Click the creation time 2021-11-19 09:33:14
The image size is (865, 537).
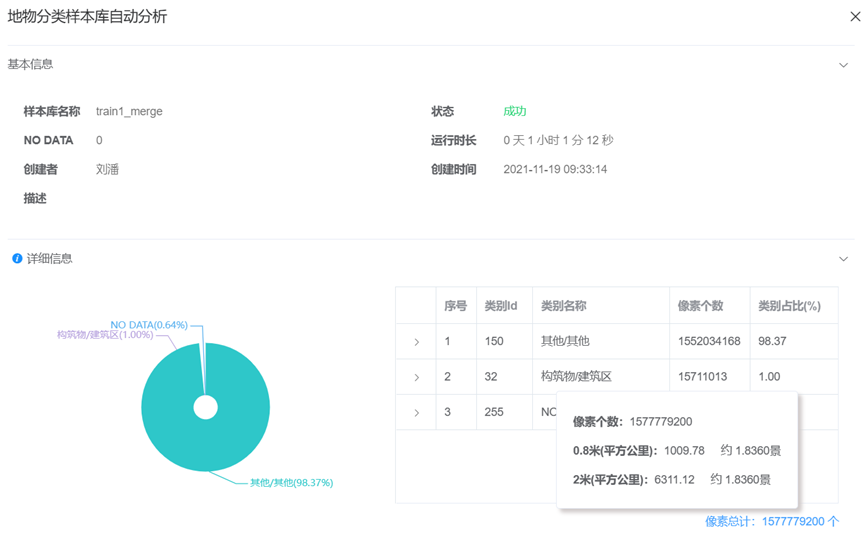point(555,169)
